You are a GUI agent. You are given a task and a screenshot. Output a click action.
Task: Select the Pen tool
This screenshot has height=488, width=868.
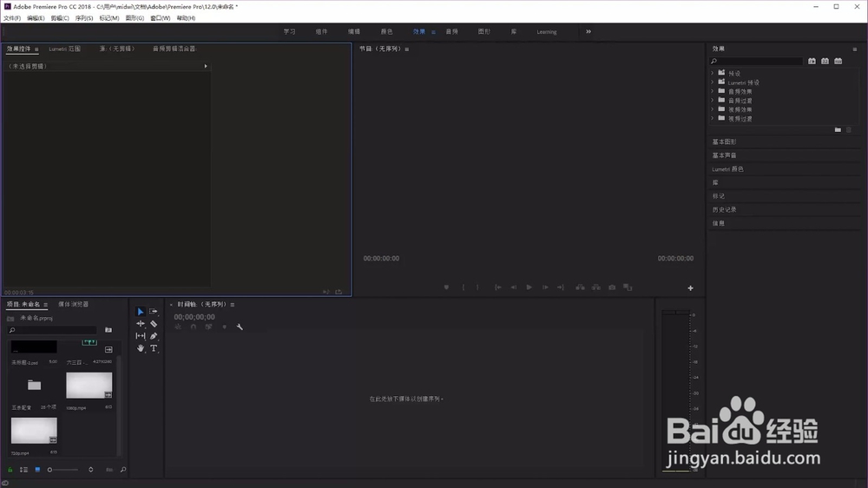point(154,336)
